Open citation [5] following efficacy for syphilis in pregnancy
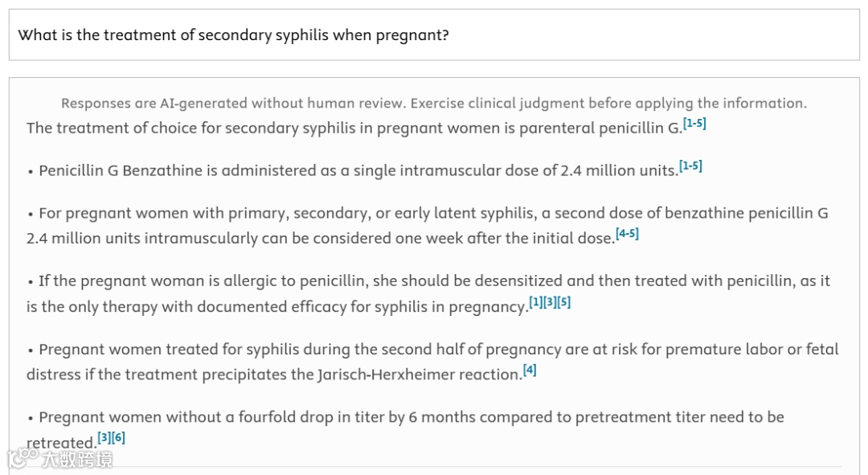The width and height of the screenshot is (868, 475). tap(563, 302)
